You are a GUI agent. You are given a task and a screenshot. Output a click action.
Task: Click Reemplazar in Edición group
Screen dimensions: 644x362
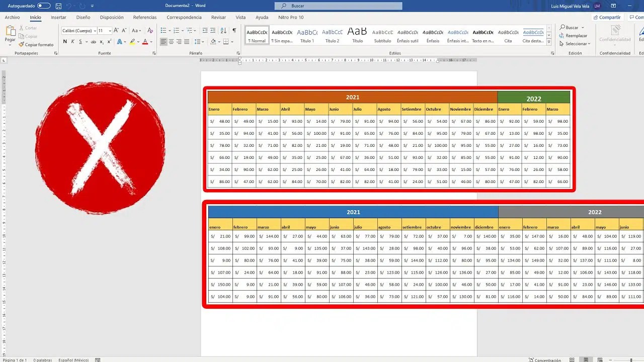click(573, 36)
